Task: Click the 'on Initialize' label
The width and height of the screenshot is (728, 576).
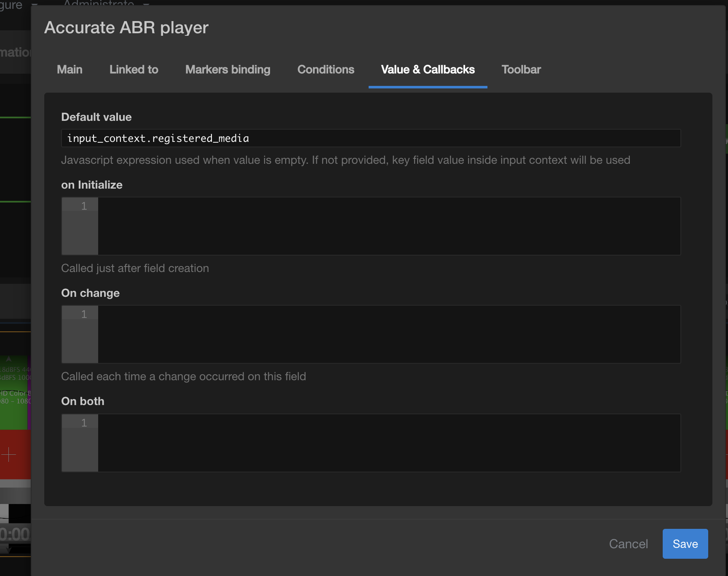Action: [92, 185]
